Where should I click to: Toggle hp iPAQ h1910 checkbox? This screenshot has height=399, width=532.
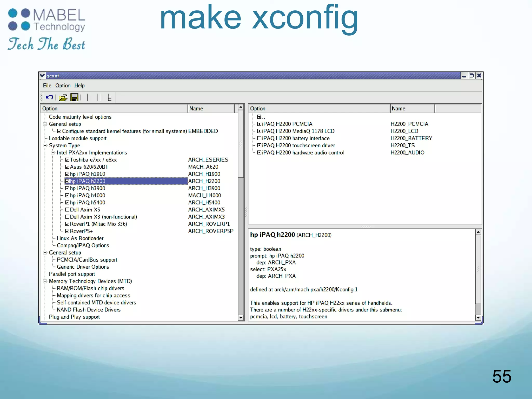[x=67, y=174]
